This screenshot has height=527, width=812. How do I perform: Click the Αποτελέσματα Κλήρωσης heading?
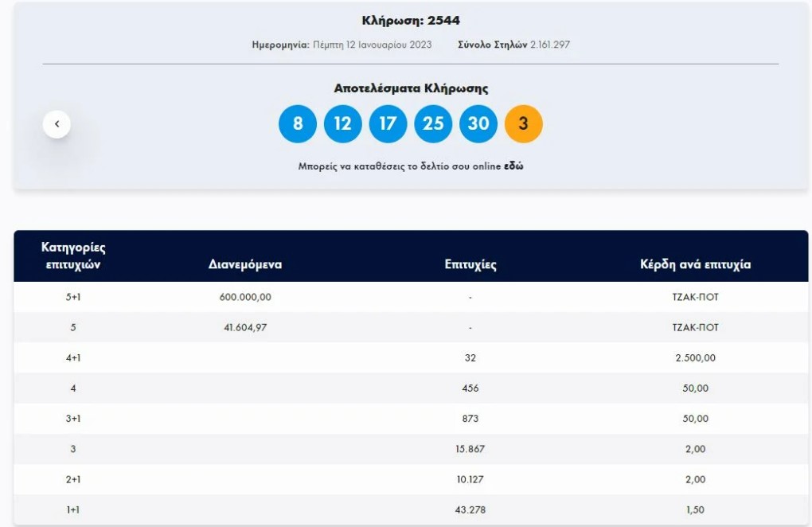[411, 86]
